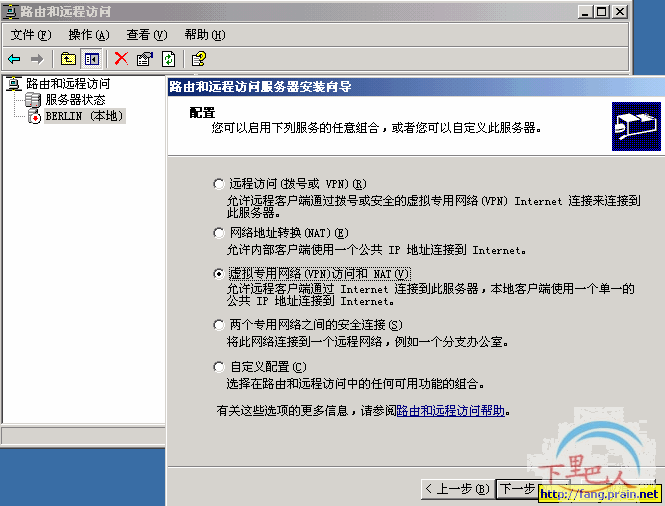Screen dimensions: 665x506
Task: Select 两个专用网络之间的安全连接 option
Action: [218, 325]
